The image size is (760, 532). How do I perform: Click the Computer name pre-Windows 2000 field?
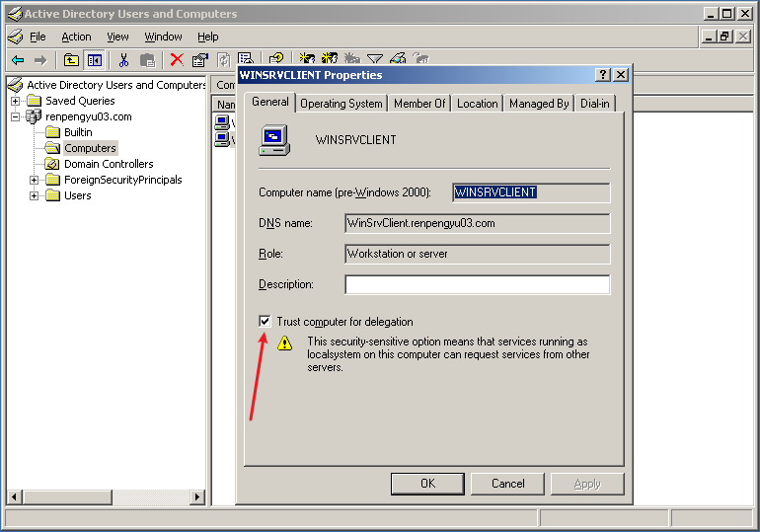tap(531, 192)
